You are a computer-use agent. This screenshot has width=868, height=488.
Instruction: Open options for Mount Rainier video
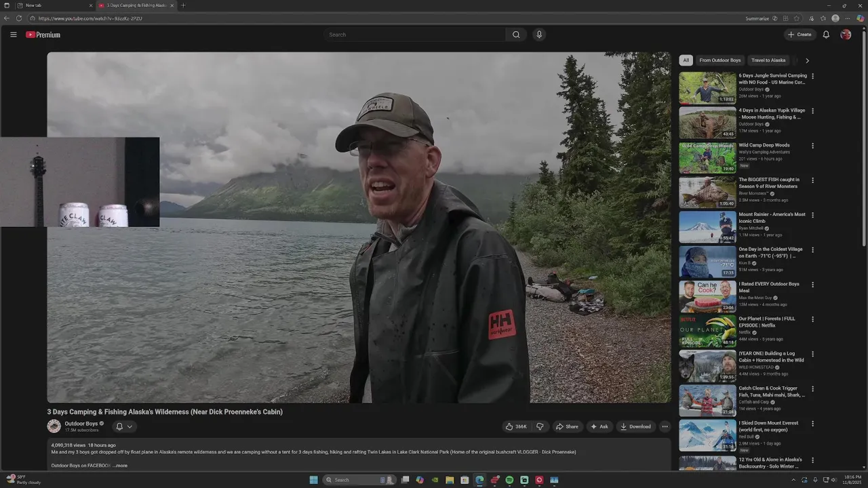click(x=812, y=215)
